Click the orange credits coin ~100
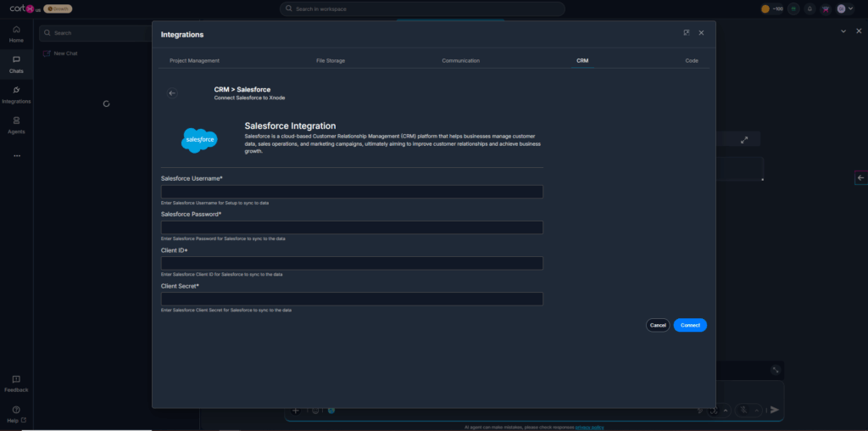This screenshot has height=431, width=868. tap(771, 8)
